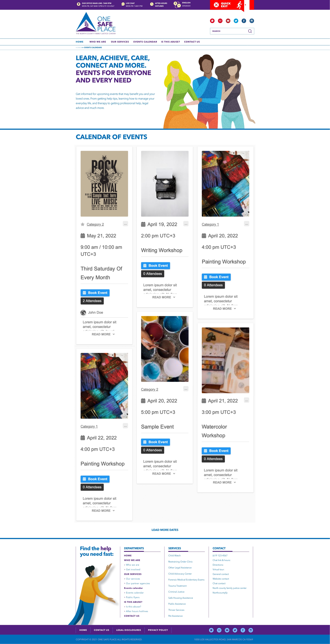This screenshot has width=330, height=644.
Task: Open options menu on Watercolor Workshop card
Action: click(246, 400)
